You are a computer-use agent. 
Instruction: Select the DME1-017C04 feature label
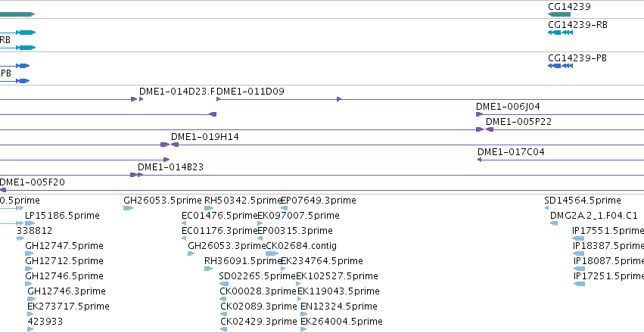[511, 152]
